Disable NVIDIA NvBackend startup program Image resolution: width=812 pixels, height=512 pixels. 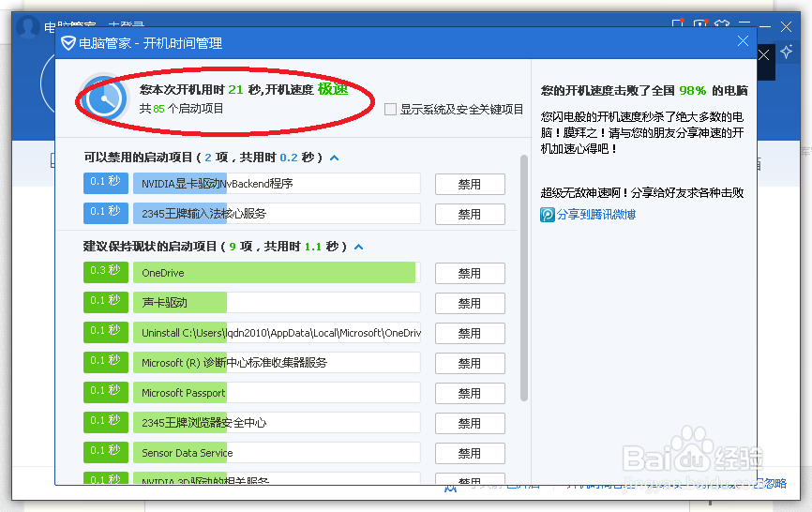(470, 185)
